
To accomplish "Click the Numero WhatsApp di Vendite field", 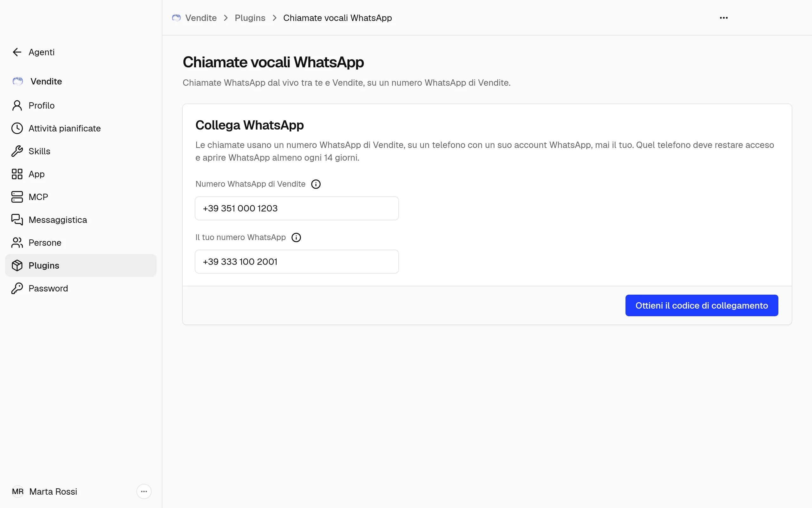I will click(297, 208).
